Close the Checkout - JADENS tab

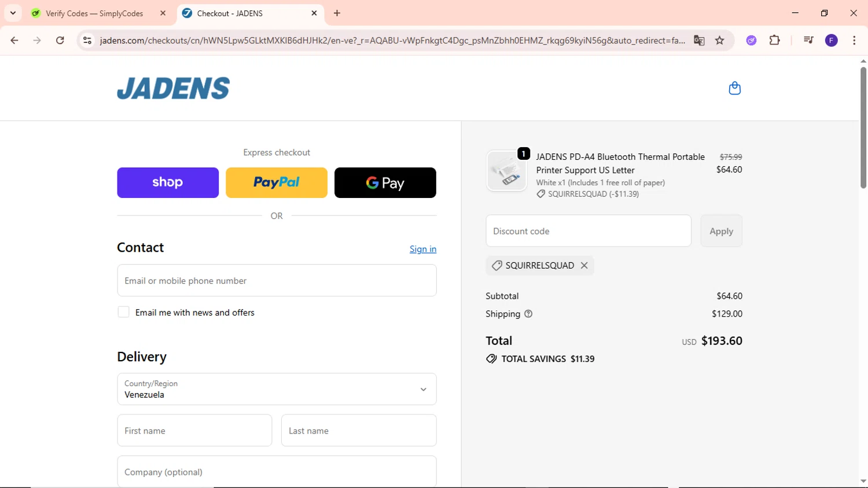point(314,13)
